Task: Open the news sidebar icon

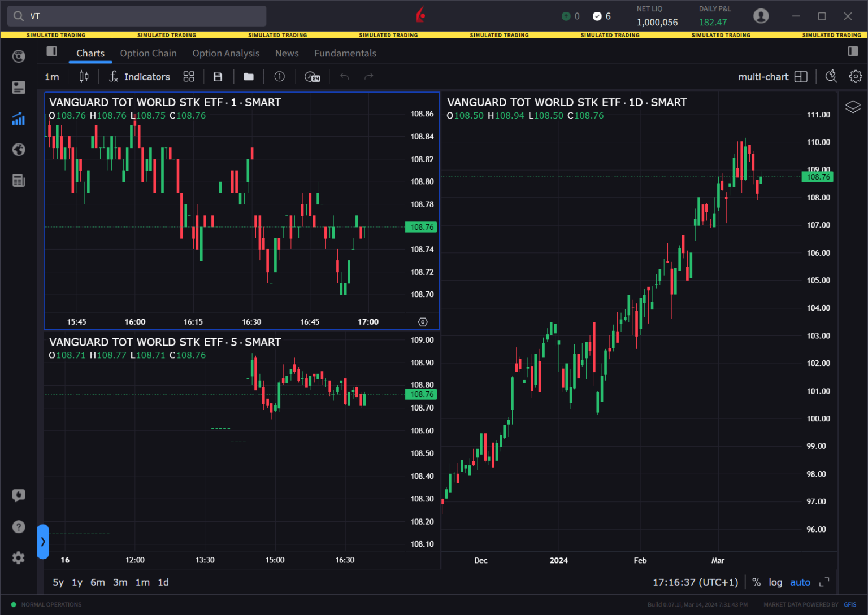Action: pyautogui.click(x=19, y=180)
